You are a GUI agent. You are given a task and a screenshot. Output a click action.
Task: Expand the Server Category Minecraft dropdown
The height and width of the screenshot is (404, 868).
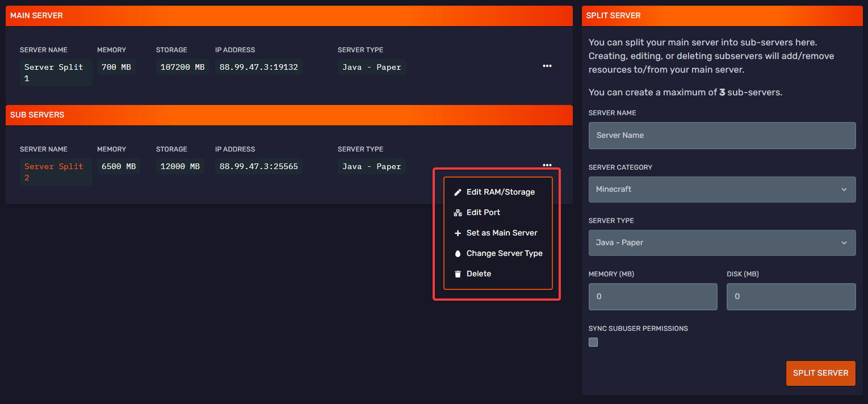click(722, 189)
